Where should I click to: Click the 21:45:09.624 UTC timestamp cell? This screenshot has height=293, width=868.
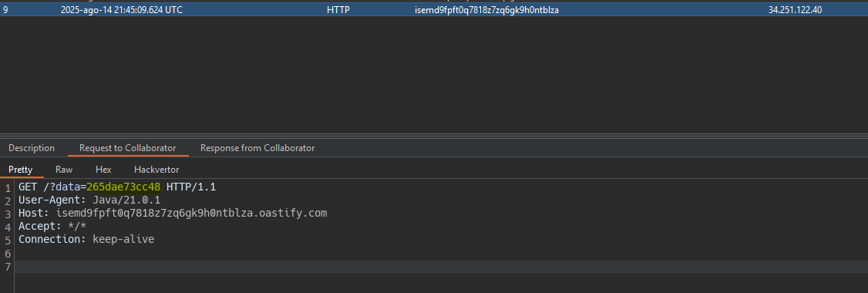(121, 10)
